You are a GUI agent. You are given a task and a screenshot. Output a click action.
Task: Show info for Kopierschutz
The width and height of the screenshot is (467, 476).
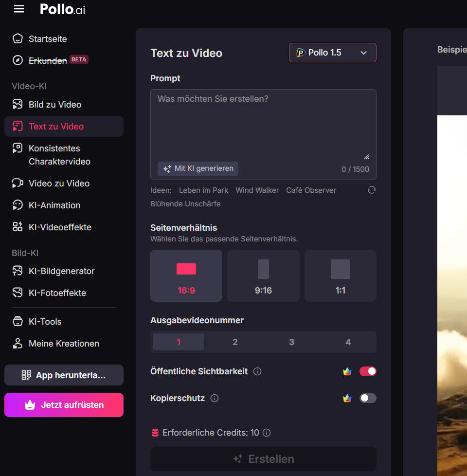[215, 398]
